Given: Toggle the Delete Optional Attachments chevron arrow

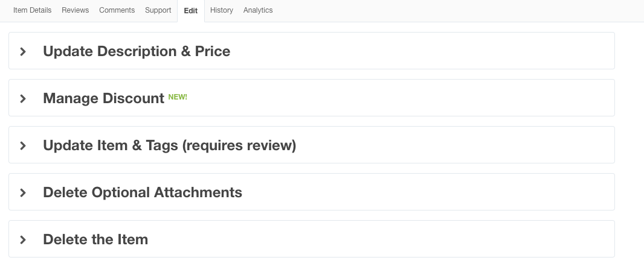Looking at the screenshot, I should click(23, 192).
